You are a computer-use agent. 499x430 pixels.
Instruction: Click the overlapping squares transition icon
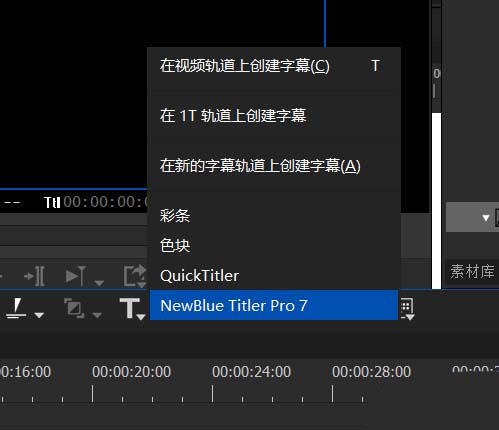pyautogui.click(x=74, y=308)
